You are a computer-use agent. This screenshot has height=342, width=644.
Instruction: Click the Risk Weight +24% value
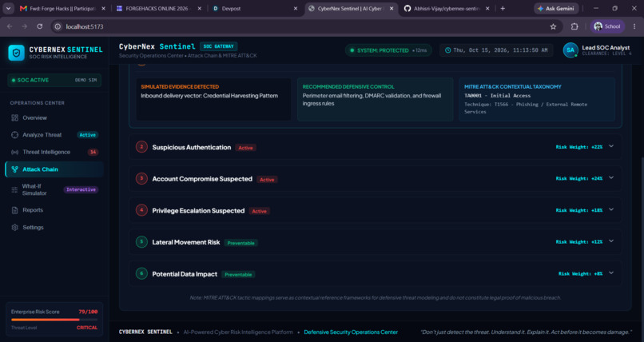[x=579, y=179]
